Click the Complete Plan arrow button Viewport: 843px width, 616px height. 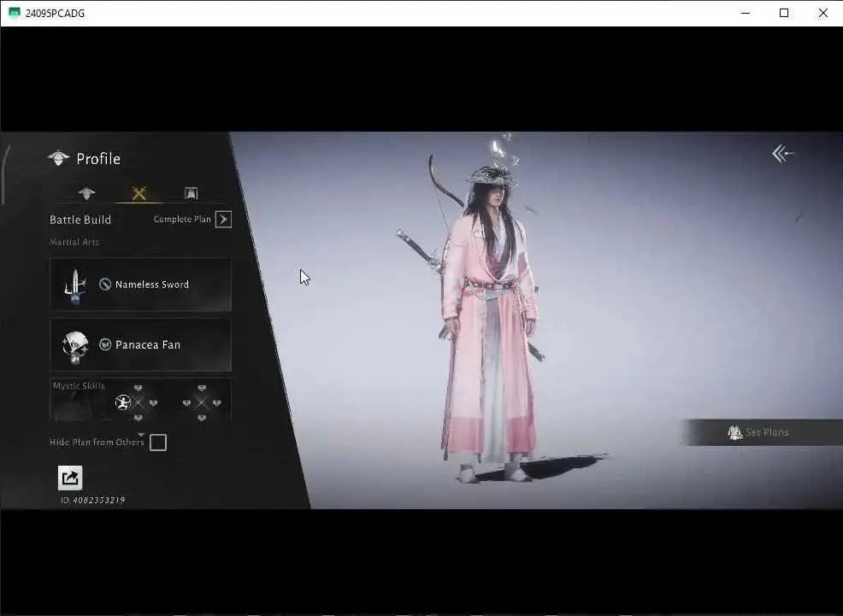223,219
